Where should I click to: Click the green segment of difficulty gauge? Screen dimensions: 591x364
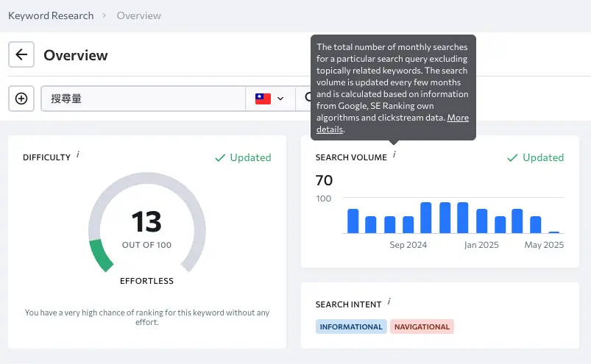coord(100,255)
